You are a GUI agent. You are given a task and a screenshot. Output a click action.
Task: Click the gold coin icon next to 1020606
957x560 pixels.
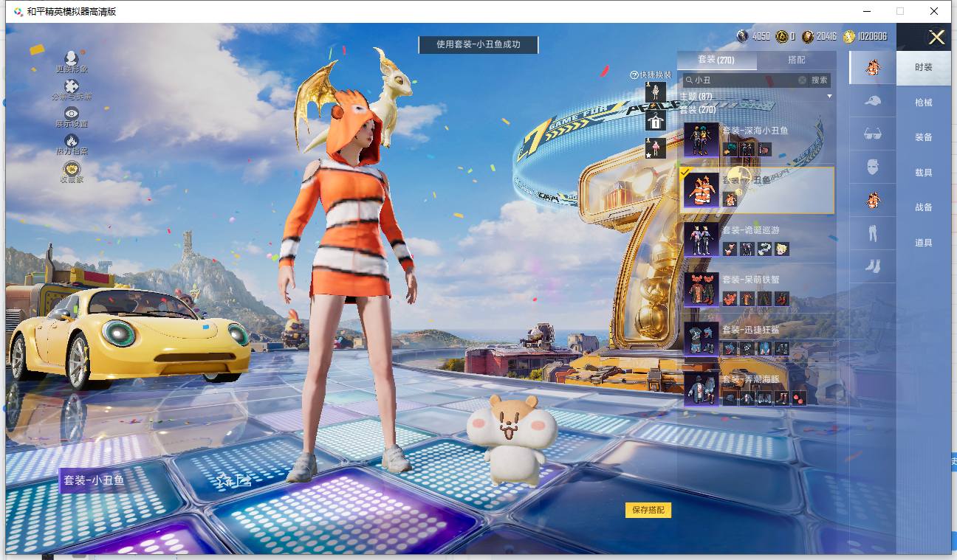849,36
